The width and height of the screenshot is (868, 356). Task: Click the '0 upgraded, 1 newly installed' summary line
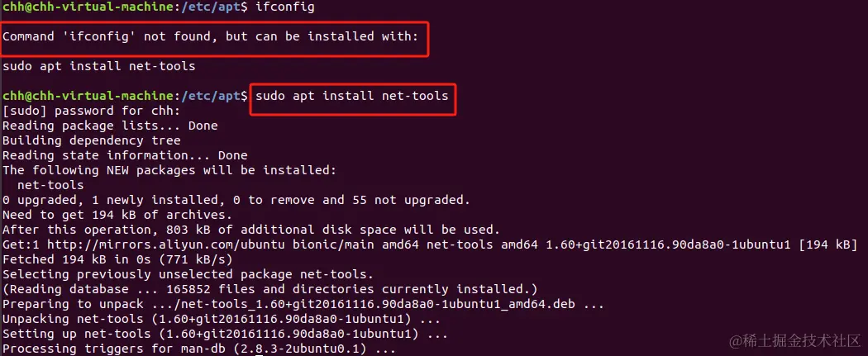[x=236, y=200]
